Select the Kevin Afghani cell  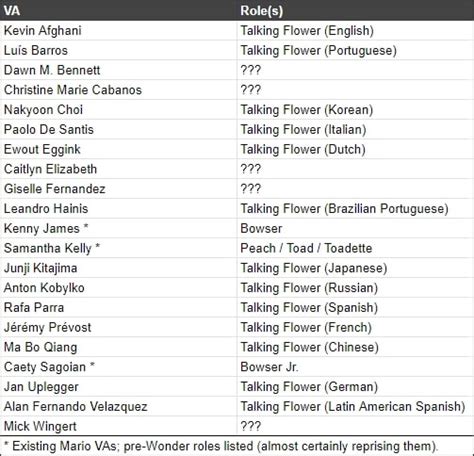[118, 31]
